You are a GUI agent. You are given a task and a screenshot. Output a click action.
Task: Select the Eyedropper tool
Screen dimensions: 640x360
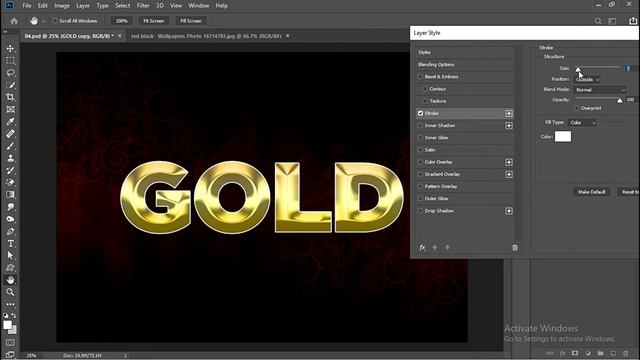(11, 122)
